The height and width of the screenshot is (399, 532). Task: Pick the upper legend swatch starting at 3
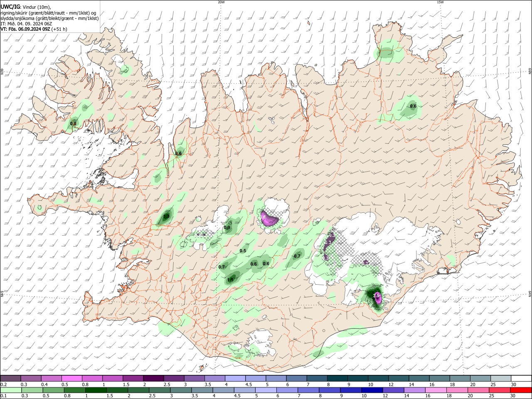pyautogui.click(x=194, y=378)
